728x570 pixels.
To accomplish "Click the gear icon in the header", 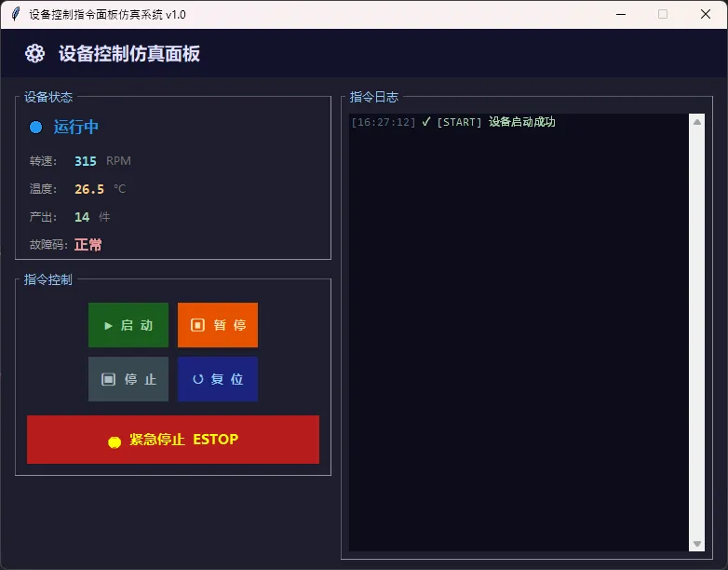I will click(35, 54).
